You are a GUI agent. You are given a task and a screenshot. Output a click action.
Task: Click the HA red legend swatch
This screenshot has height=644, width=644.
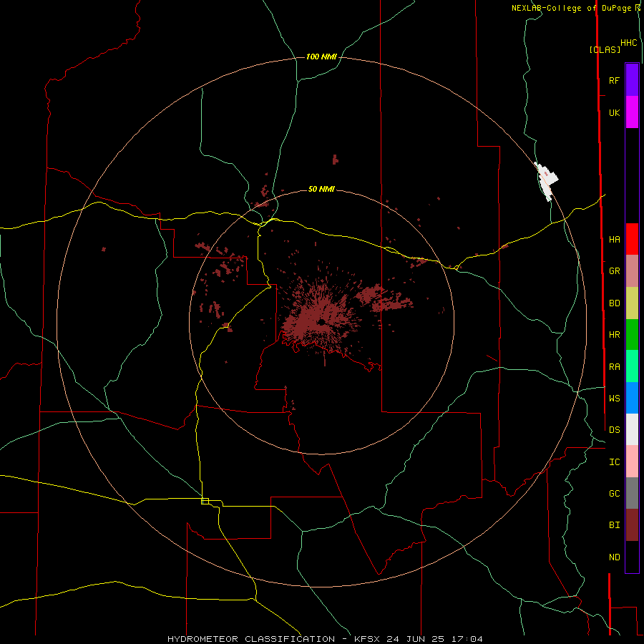632,239
